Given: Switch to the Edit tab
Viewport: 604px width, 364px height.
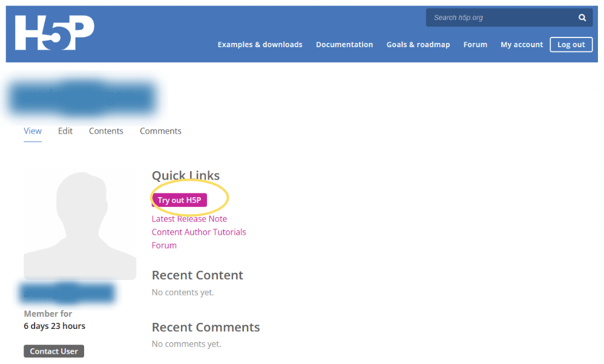Looking at the screenshot, I should point(65,131).
